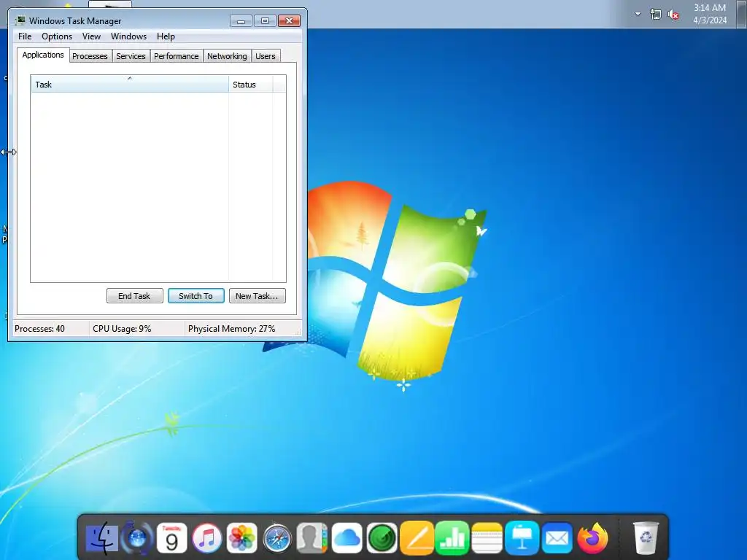Sort by Task column header
Image resolution: width=747 pixels, height=560 pixels.
tap(130, 85)
